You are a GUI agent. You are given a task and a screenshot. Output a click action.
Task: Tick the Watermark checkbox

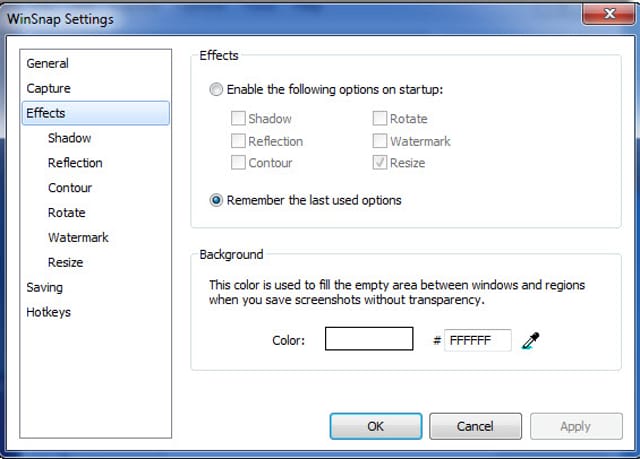380,141
